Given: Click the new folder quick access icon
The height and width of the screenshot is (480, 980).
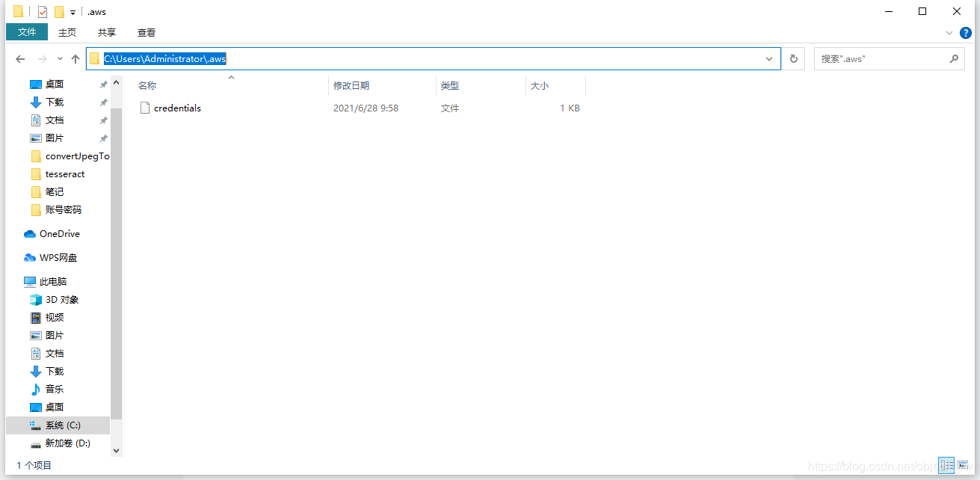Looking at the screenshot, I should pos(59,11).
